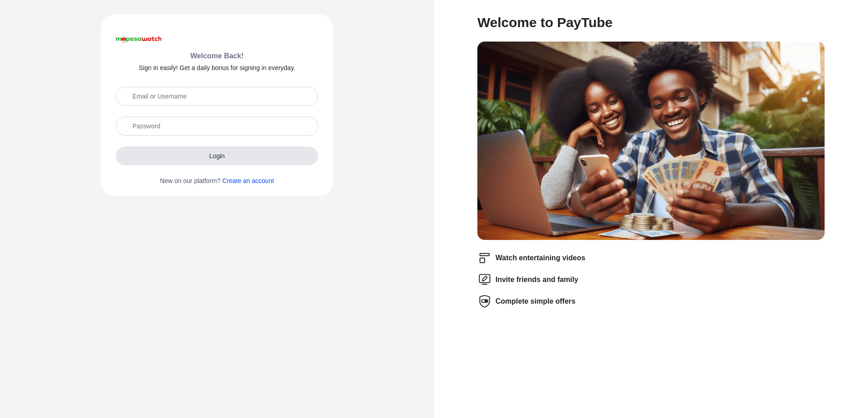Click the Invite friends and family label
Screen dimensions: 868x418
[x=537, y=280]
